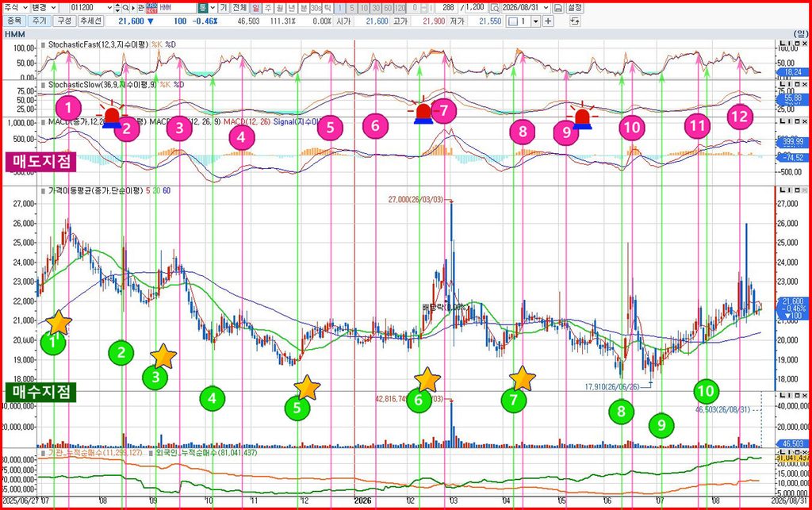Viewport: 812px width, 510px height.
Task: Expand the 011200 stock code dropdown
Action: coord(109,8)
